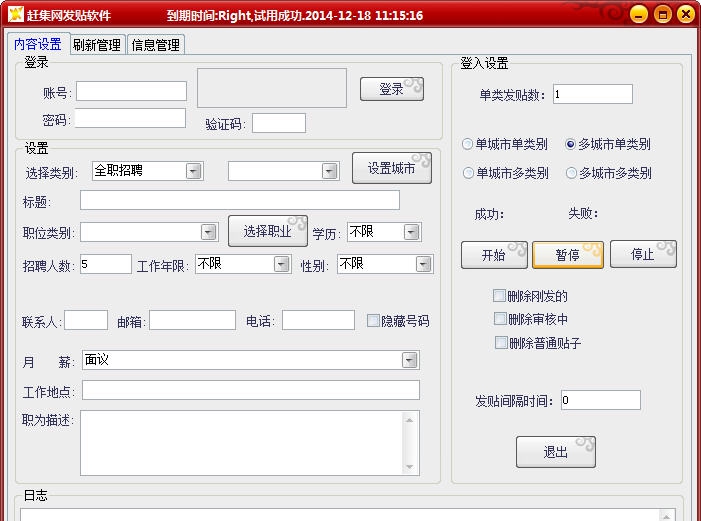Click the 成功: counter label
Viewport: 701px width, 521px height.
(489, 215)
